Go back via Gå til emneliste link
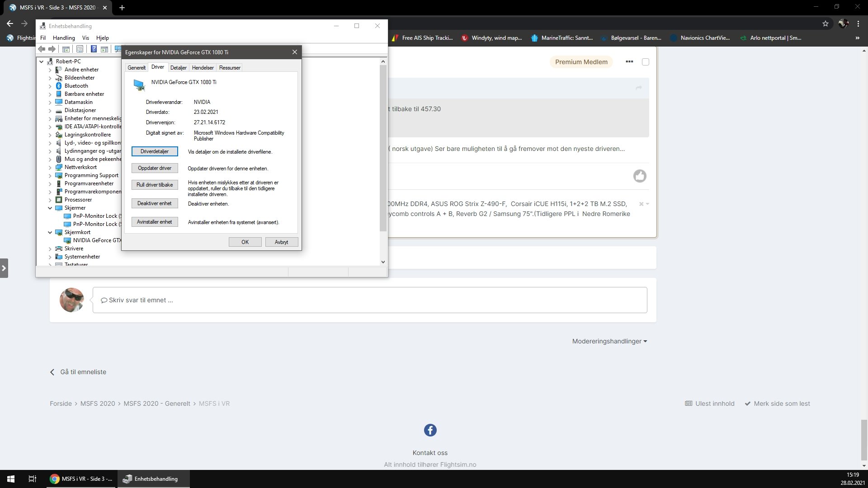The height and width of the screenshot is (488, 868). tap(78, 372)
